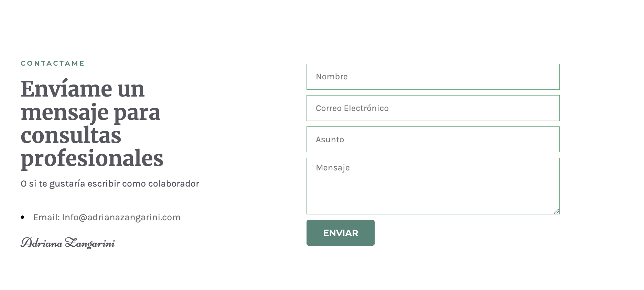Click the Mensaje textarea resize handle
The width and height of the screenshot is (644, 290).
pyautogui.click(x=556, y=211)
